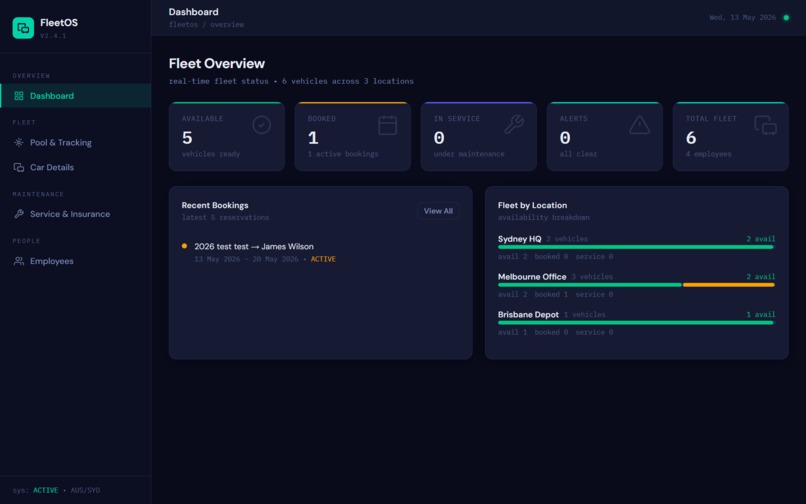Click the Melbourne Office location name

click(x=532, y=277)
